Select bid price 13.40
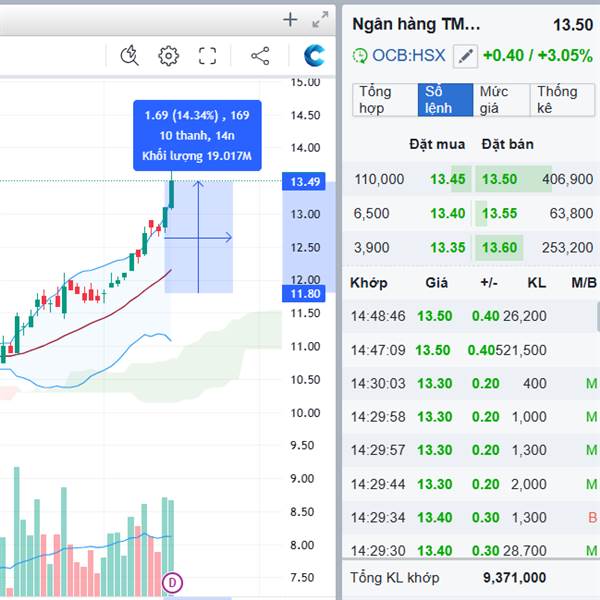 pyautogui.click(x=448, y=213)
